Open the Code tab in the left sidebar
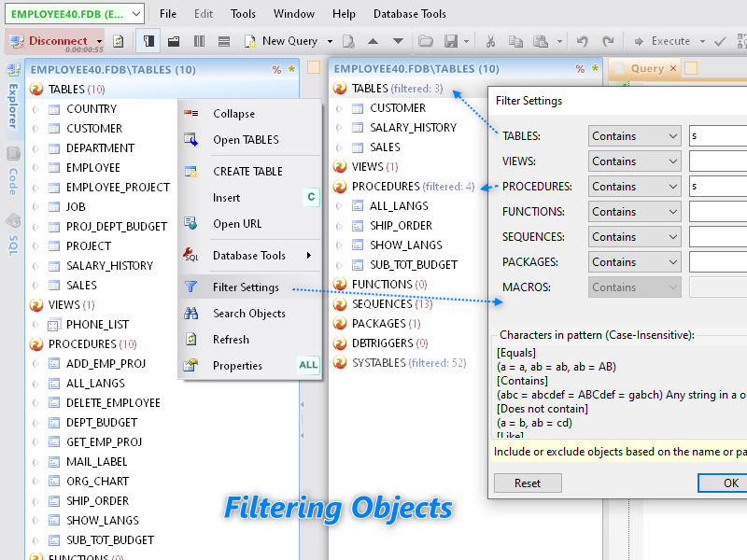747x560 pixels. 13,181
